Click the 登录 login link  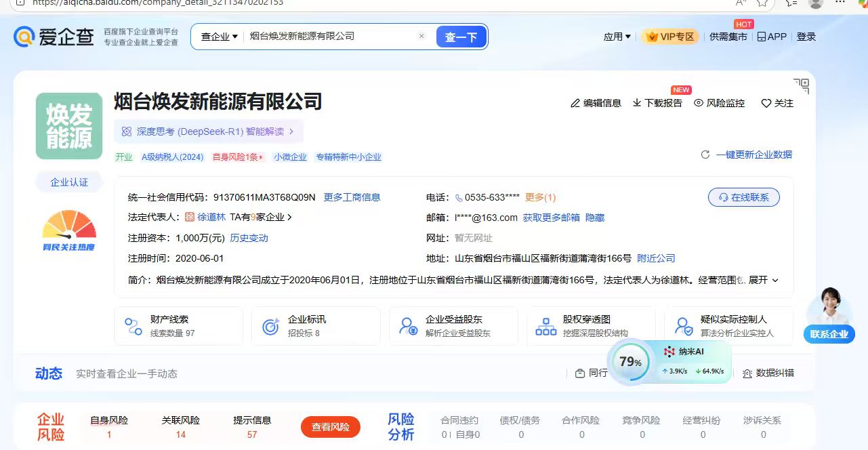(x=806, y=37)
